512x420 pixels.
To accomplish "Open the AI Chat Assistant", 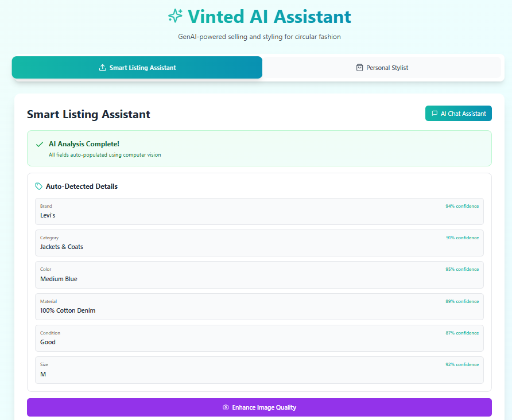I will pos(458,114).
